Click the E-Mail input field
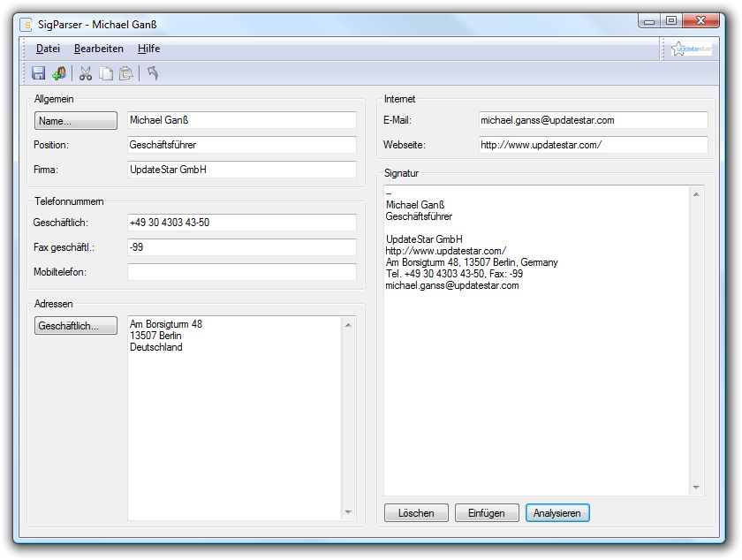The height and width of the screenshot is (560, 742). [593, 120]
